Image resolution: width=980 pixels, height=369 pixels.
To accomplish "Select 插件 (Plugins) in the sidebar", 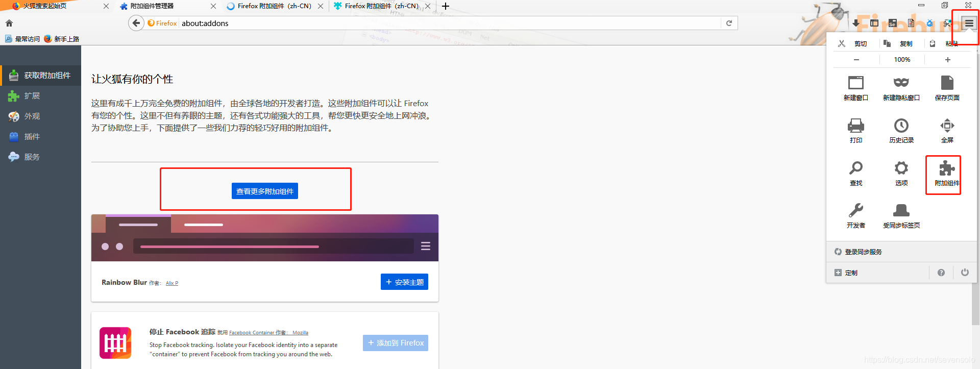I will pyautogui.click(x=40, y=136).
